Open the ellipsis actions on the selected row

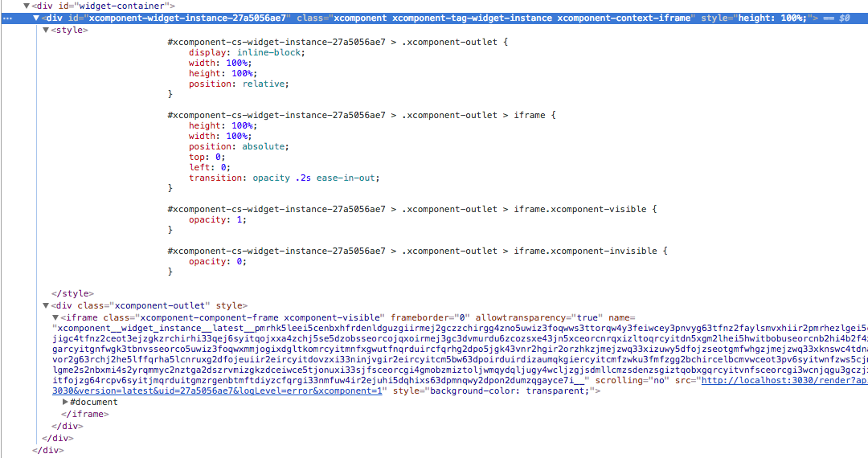pos(7,18)
